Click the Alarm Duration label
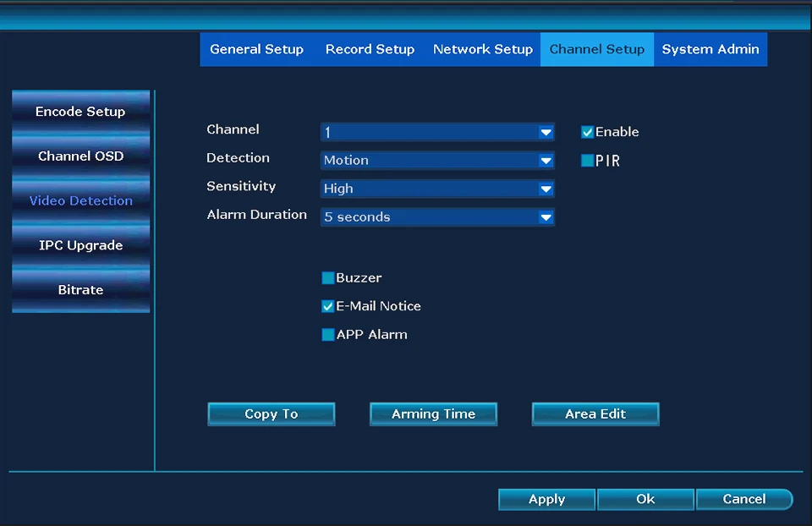812x526 pixels. coord(257,215)
